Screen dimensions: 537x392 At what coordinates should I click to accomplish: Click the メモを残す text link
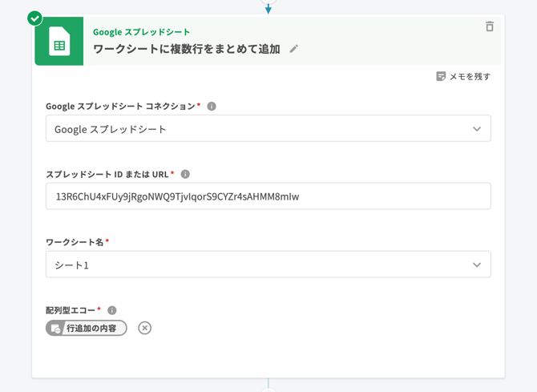click(470, 76)
